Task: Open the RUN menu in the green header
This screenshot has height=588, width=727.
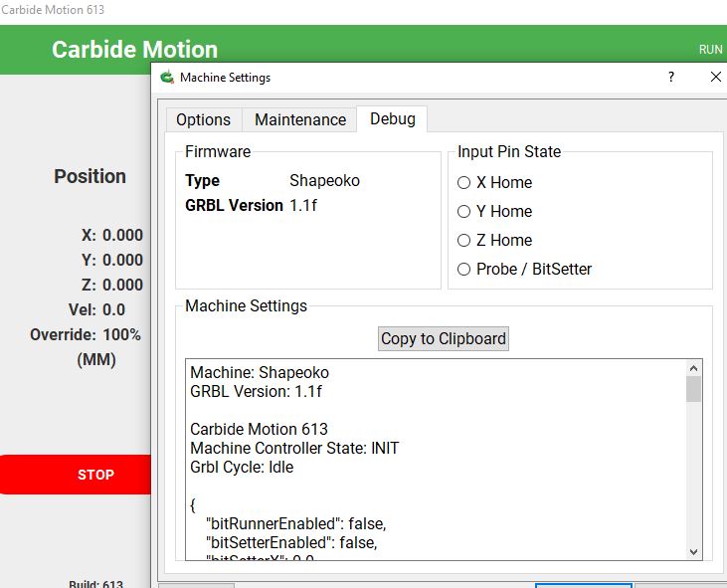Action: click(x=710, y=49)
